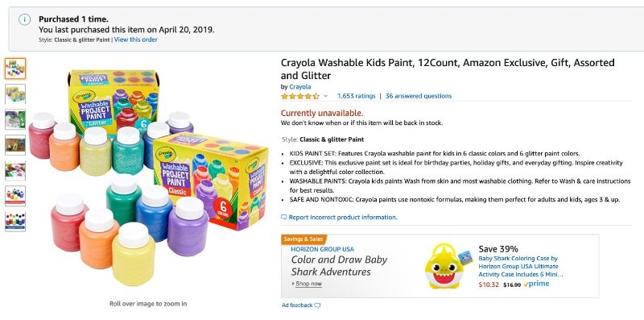The width and height of the screenshot is (644, 320).
Task: Click the Horizon Group USA advertiser name
Action: tap(323, 249)
